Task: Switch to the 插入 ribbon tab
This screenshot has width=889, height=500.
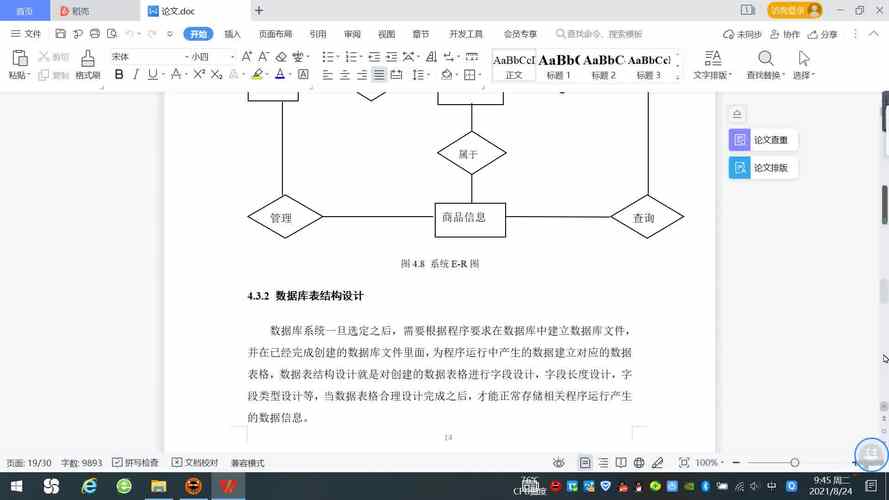Action: click(x=232, y=34)
